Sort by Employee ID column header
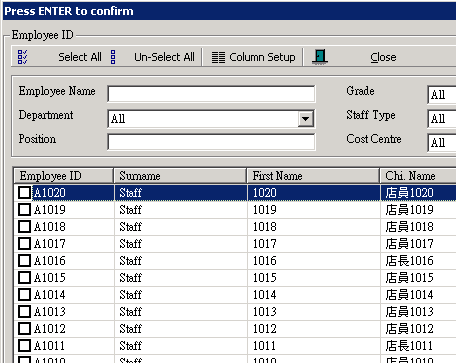Screen dimensions: 456x363 (x=64, y=176)
